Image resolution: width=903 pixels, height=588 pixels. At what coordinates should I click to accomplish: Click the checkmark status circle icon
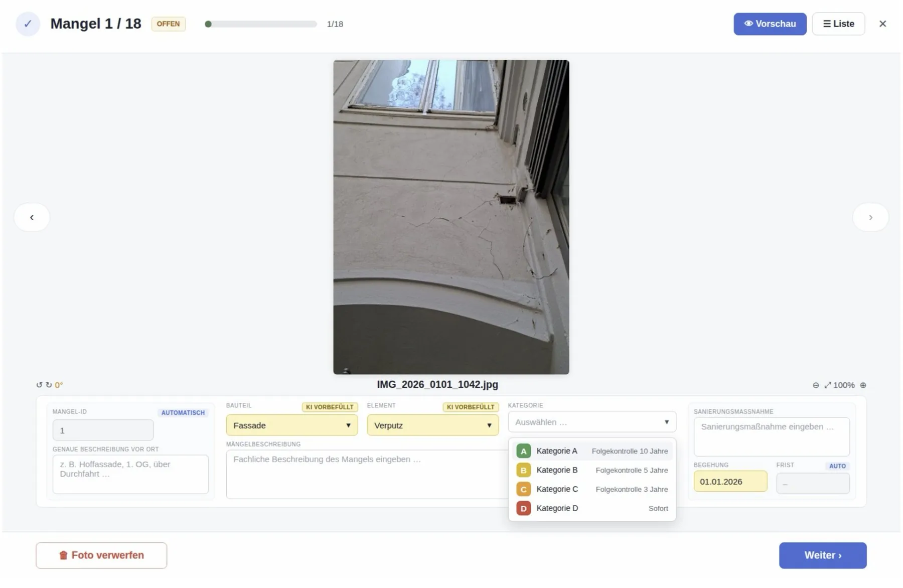(x=28, y=24)
